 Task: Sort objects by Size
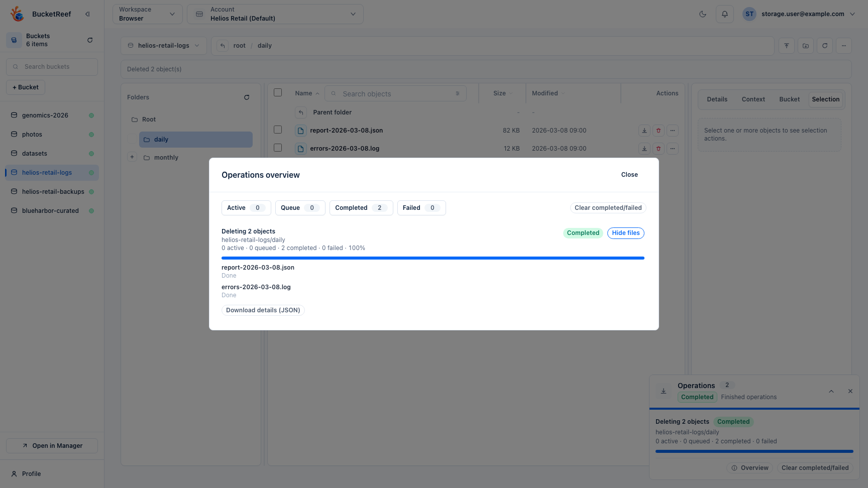click(503, 93)
